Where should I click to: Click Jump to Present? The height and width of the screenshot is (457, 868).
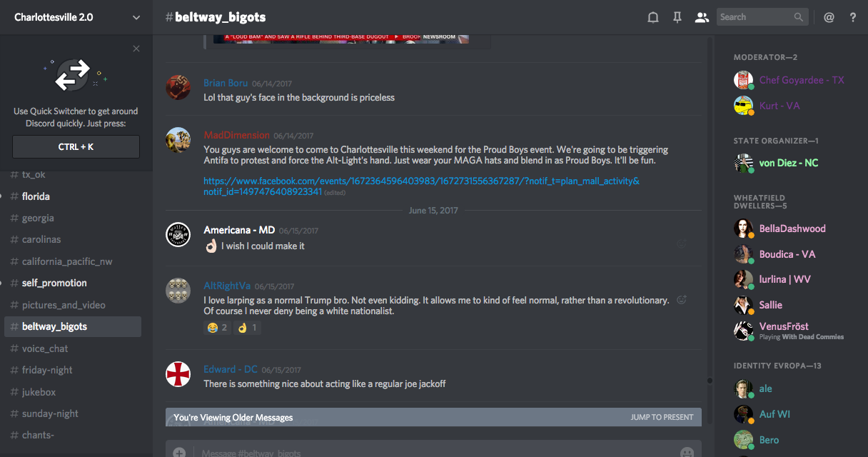(x=662, y=417)
